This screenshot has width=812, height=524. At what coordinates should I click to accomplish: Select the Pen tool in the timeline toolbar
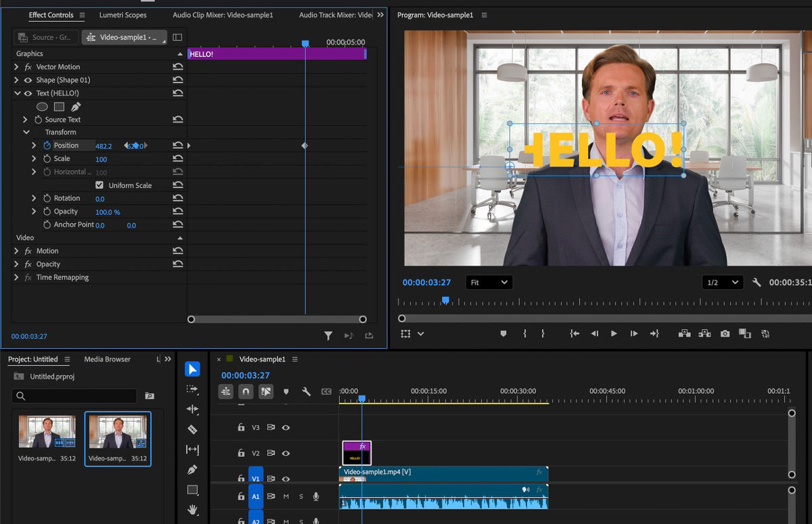(193, 467)
